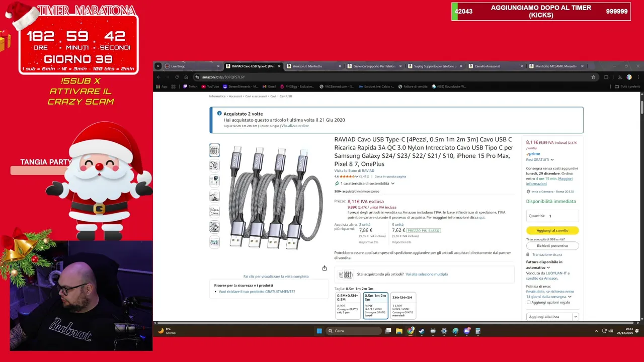644x362 pixels.
Task: Select the 3M+3M+3M size option
Action: coord(403,305)
